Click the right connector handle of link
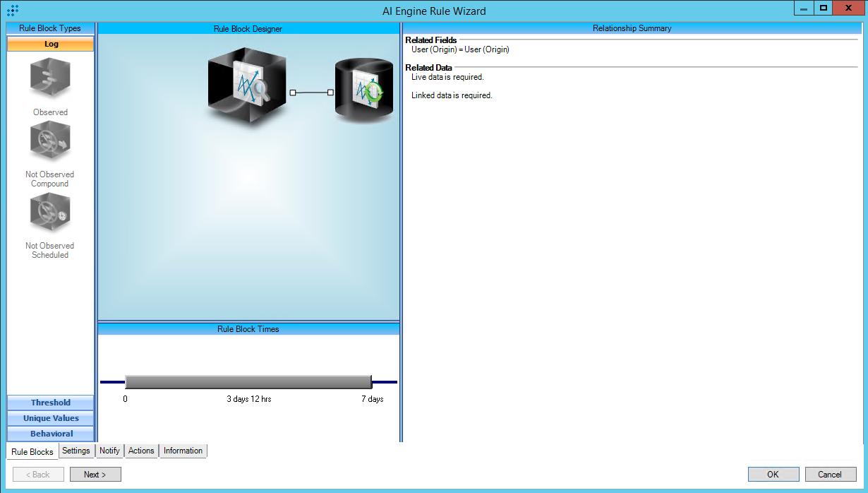Screen dimensions: 868x493 [x=330, y=93]
